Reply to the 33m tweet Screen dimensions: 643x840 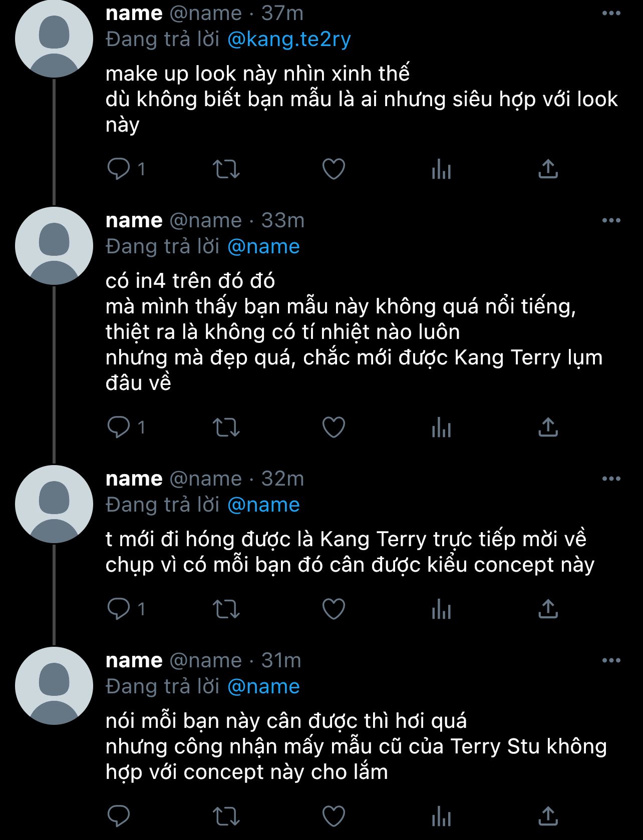pyautogui.click(x=119, y=428)
